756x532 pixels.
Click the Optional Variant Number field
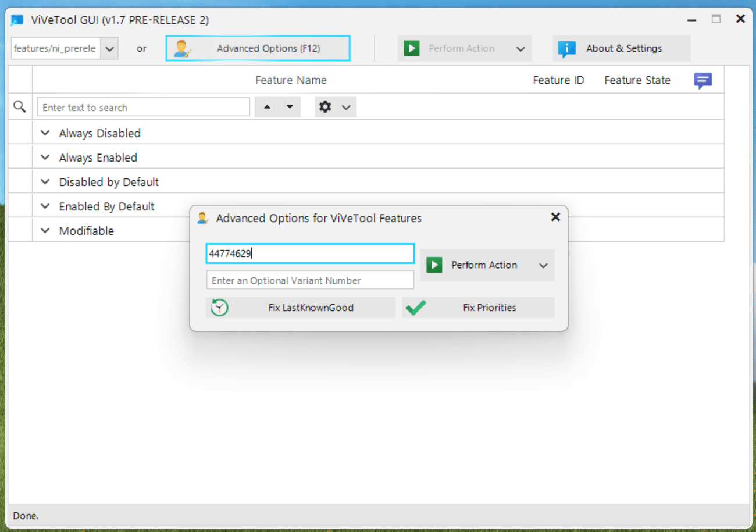(310, 280)
